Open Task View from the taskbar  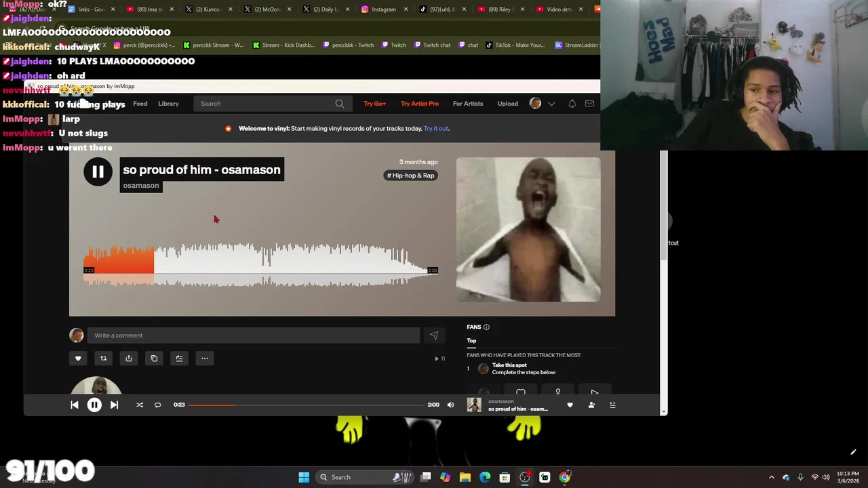pos(425,477)
